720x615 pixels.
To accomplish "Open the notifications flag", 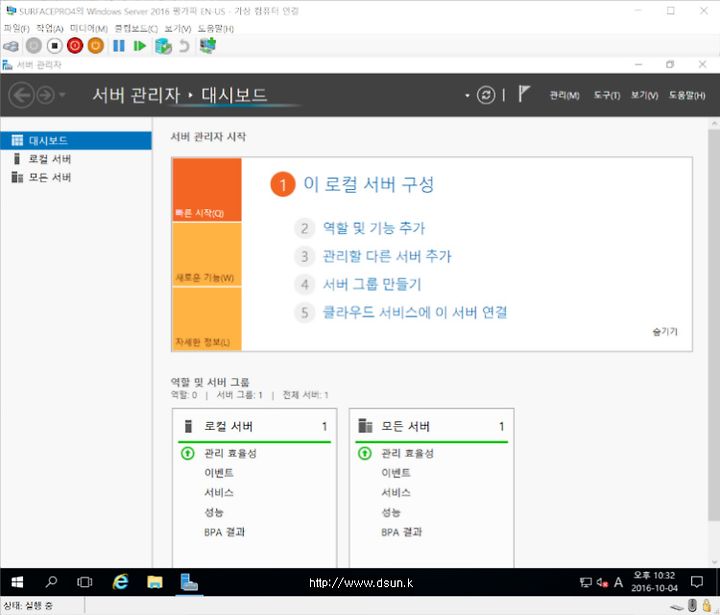I will click(x=524, y=94).
